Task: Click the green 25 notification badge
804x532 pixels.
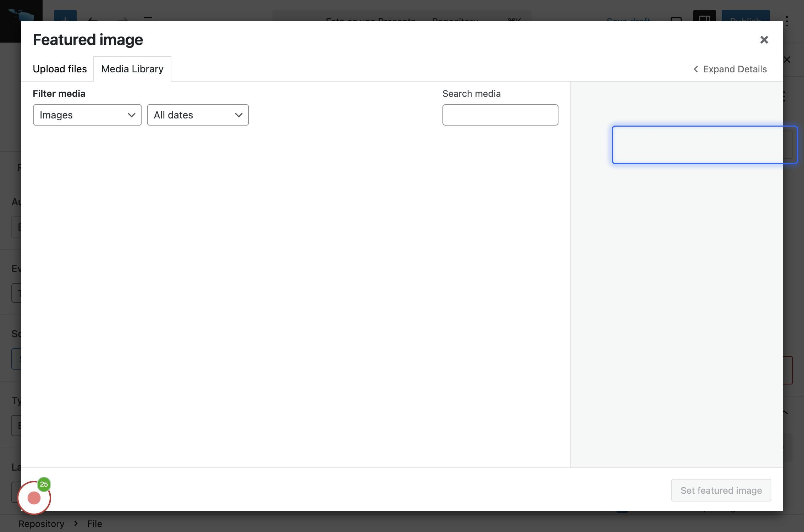Action: click(44, 484)
